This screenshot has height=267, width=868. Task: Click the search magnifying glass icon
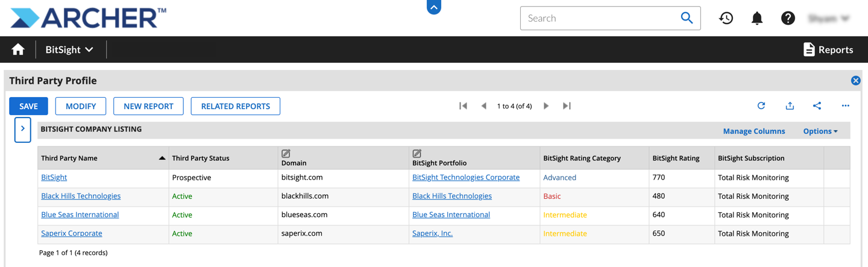point(687,18)
